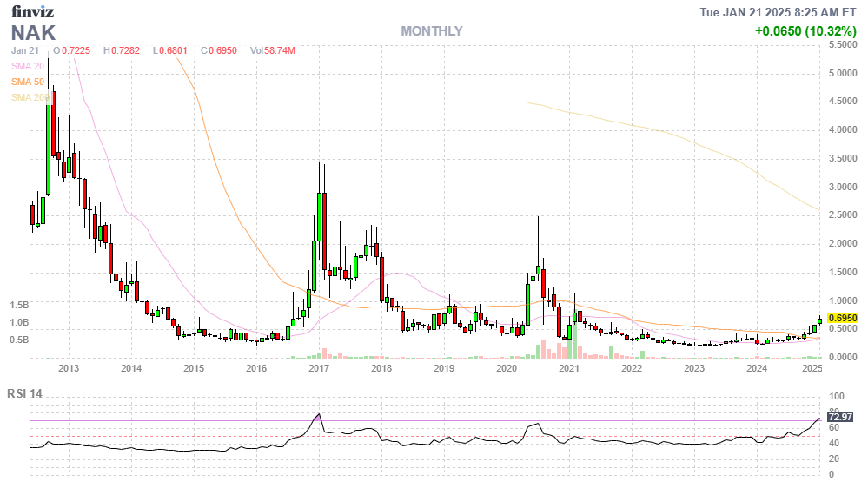Click the 1.5B volume axis label
The height and width of the screenshot is (488, 868).
(20, 306)
